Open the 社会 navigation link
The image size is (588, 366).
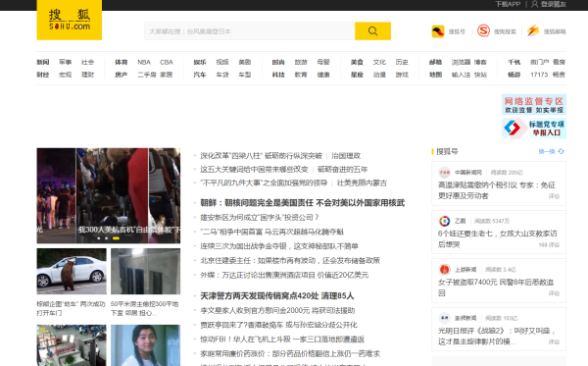88,62
